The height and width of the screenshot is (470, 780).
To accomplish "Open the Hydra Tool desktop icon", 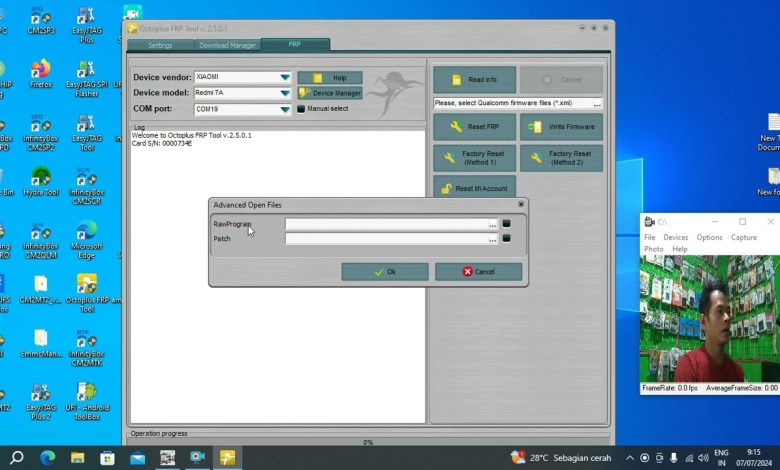I will point(41,180).
